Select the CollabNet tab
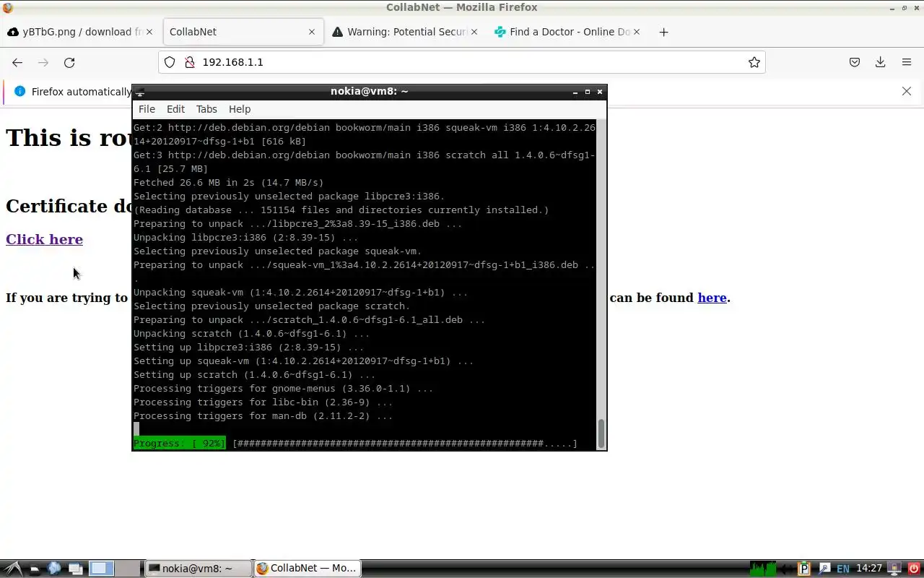The image size is (924, 578). point(243,32)
